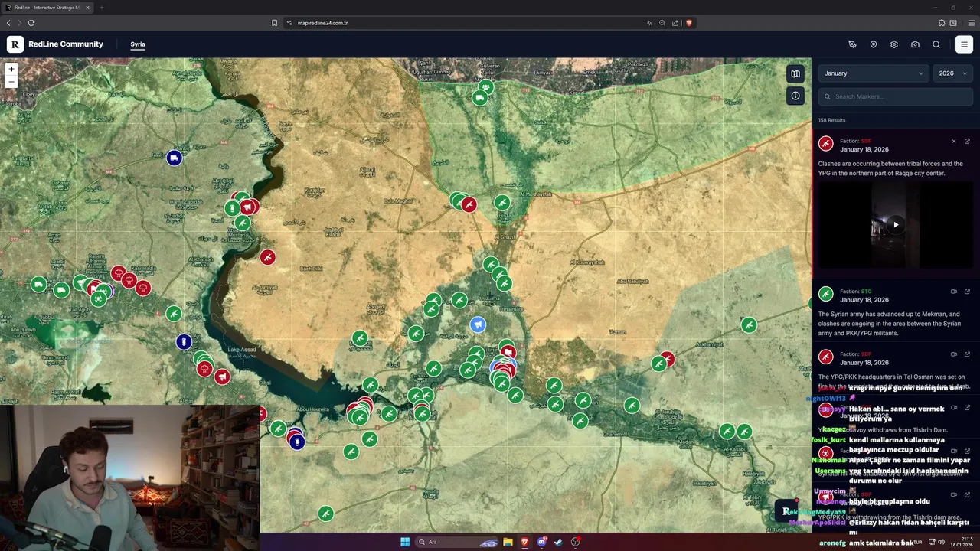The height and width of the screenshot is (551, 980).
Task: Open external link of Mekman advance event
Action: (967, 292)
